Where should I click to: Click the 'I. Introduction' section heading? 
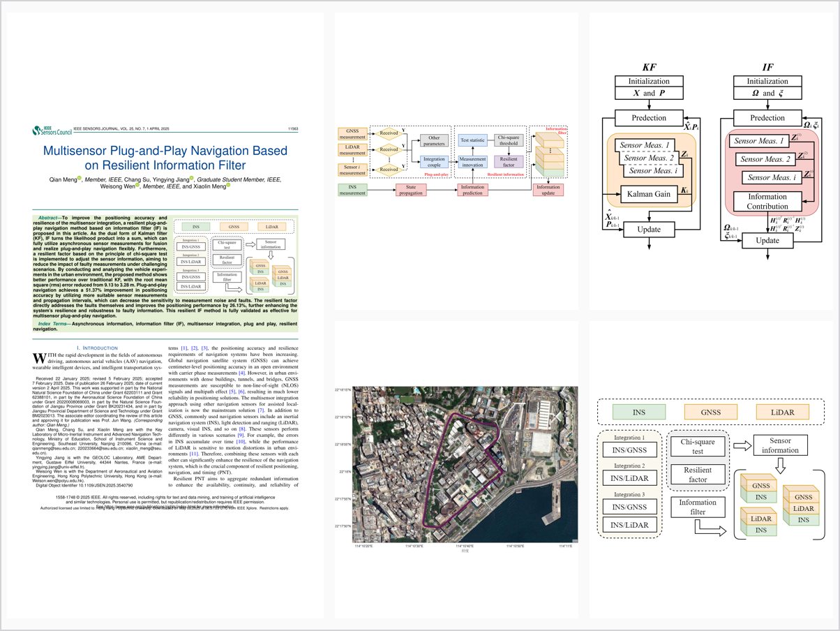pos(97,348)
